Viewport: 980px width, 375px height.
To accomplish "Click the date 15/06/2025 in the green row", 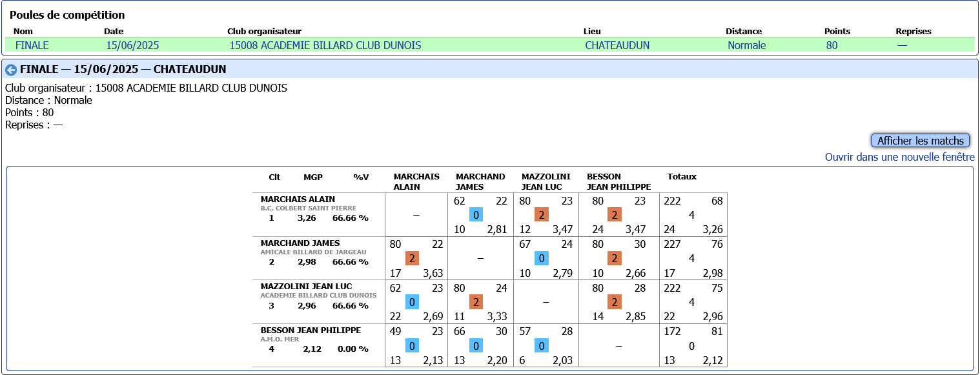I will click(x=132, y=45).
